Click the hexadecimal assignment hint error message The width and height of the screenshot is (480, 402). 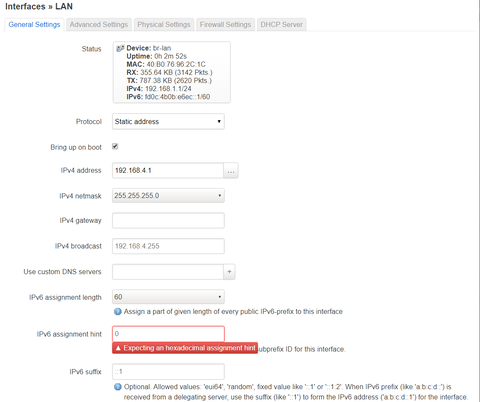tap(185, 348)
